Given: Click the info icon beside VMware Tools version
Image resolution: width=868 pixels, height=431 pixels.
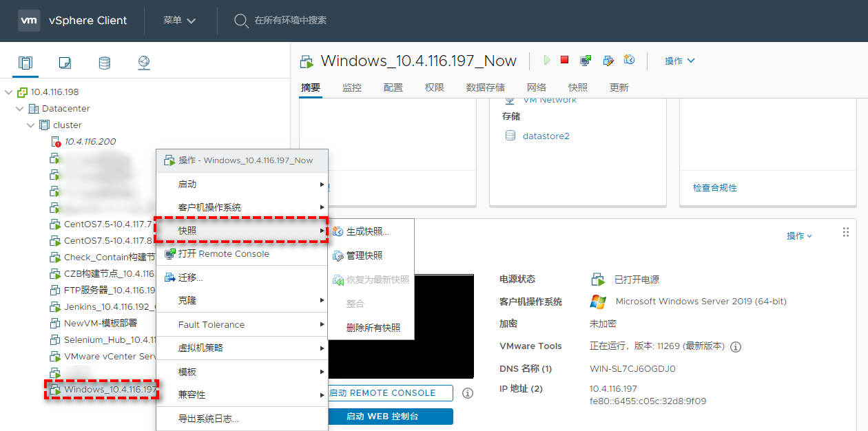Looking at the screenshot, I should 736,347.
